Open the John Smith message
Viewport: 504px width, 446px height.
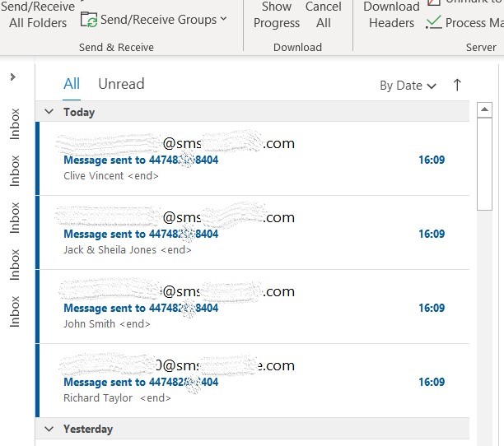click(x=252, y=307)
